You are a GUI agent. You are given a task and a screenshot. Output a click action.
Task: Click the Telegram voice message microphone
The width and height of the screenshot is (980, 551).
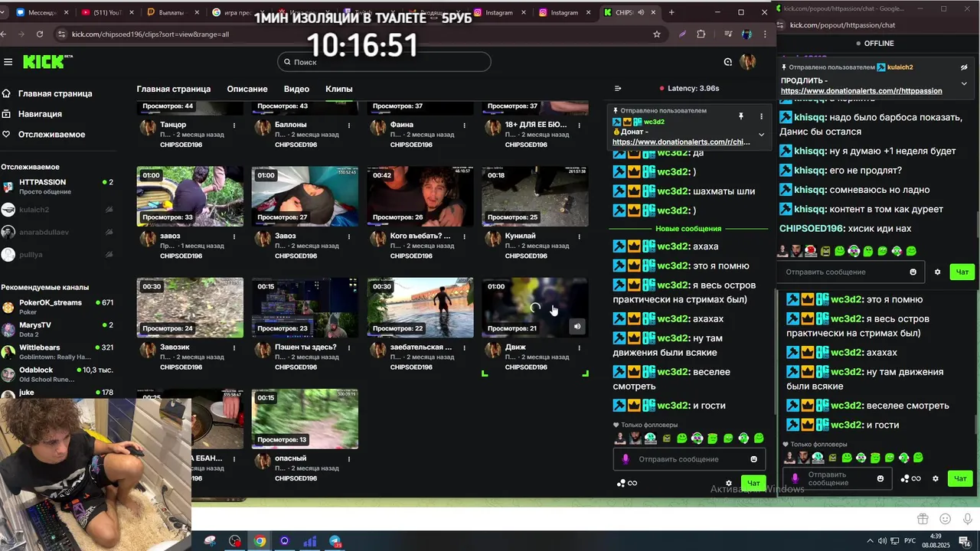[x=968, y=519]
